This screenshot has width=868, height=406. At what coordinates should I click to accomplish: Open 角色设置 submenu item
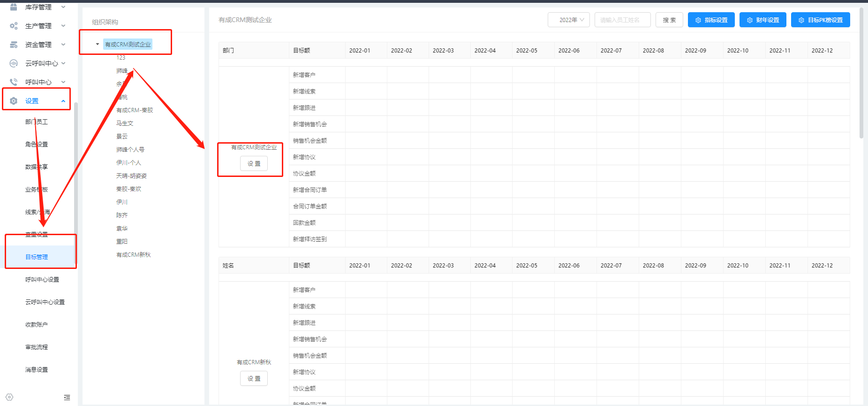pyautogui.click(x=37, y=145)
